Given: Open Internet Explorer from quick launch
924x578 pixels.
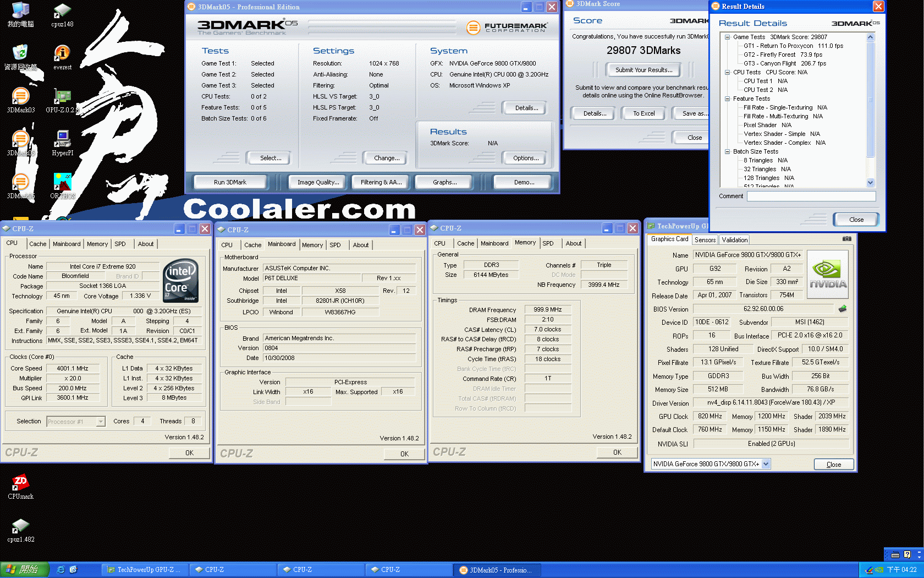Looking at the screenshot, I should click(x=61, y=570).
